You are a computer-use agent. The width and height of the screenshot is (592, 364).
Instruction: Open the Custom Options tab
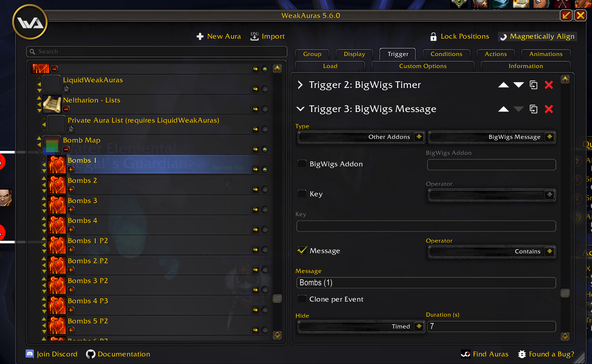click(423, 66)
